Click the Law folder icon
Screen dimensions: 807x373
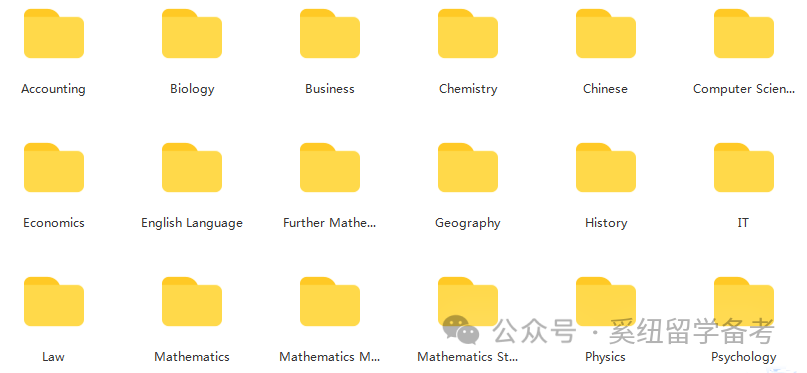pos(54,301)
